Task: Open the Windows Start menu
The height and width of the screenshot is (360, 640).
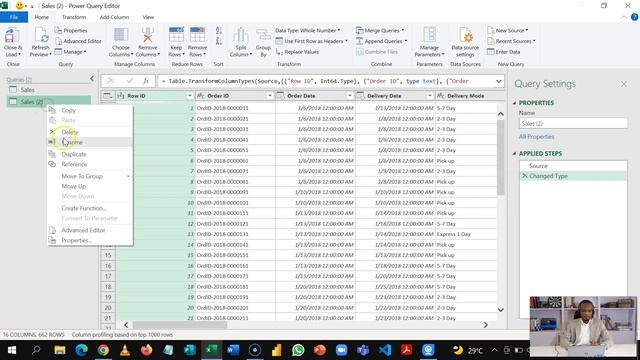Action: (x=12, y=350)
